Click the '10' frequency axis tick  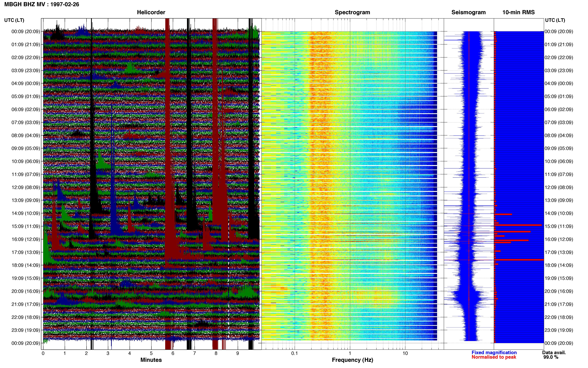point(405,353)
